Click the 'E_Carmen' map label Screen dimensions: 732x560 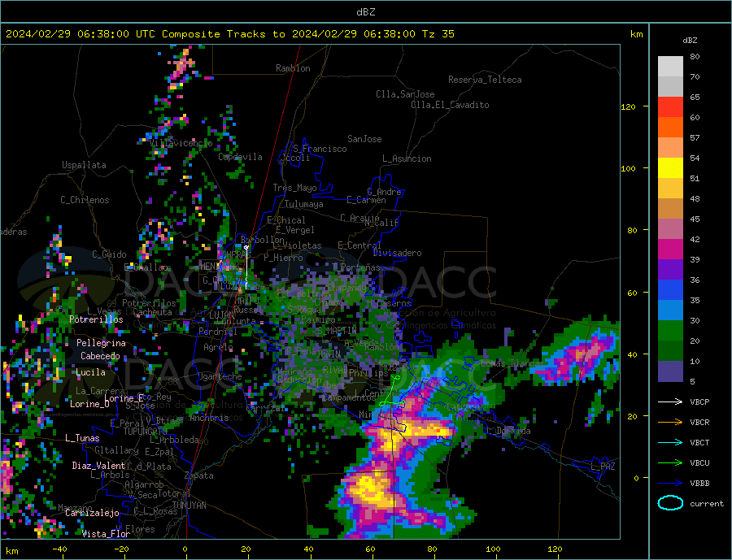[x=367, y=200]
